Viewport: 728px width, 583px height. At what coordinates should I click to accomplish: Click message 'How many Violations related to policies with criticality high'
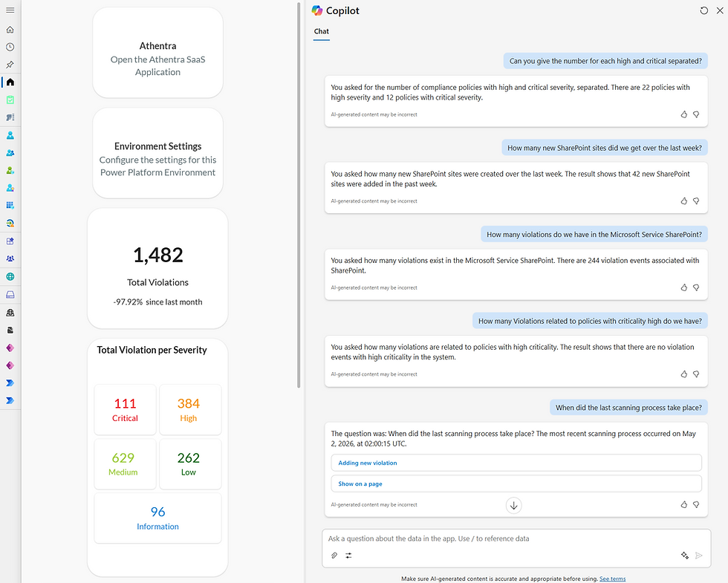pyautogui.click(x=590, y=321)
